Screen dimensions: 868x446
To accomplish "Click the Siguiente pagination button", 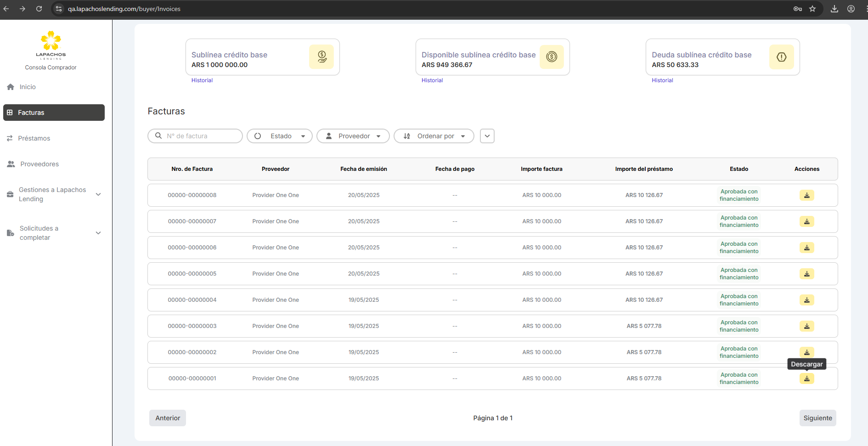I will coord(817,418).
